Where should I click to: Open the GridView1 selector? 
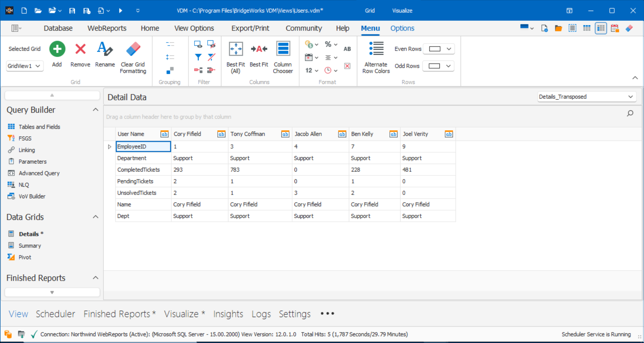(24, 66)
